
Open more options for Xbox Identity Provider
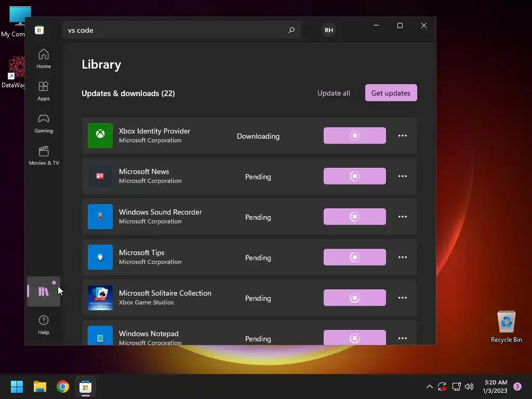click(x=403, y=136)
